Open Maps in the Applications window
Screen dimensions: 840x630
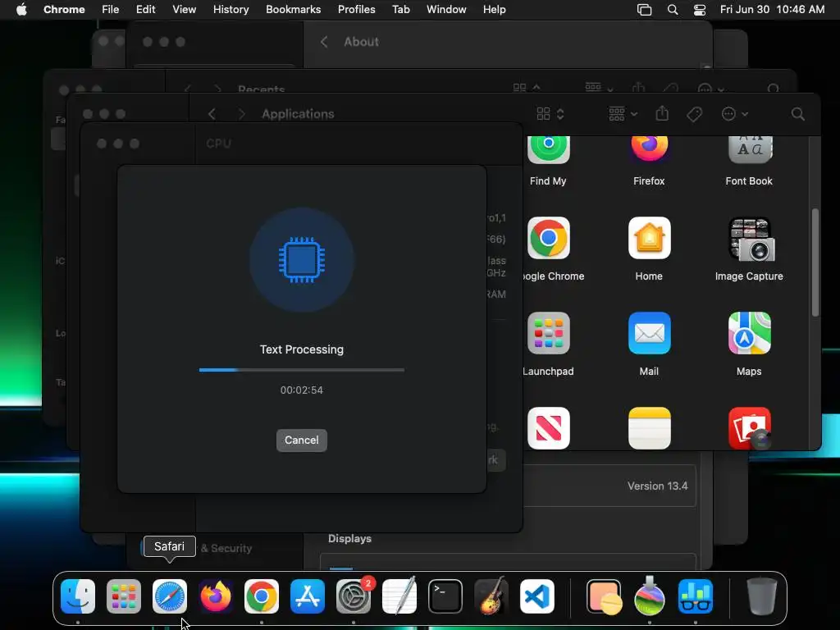[749, 333]
